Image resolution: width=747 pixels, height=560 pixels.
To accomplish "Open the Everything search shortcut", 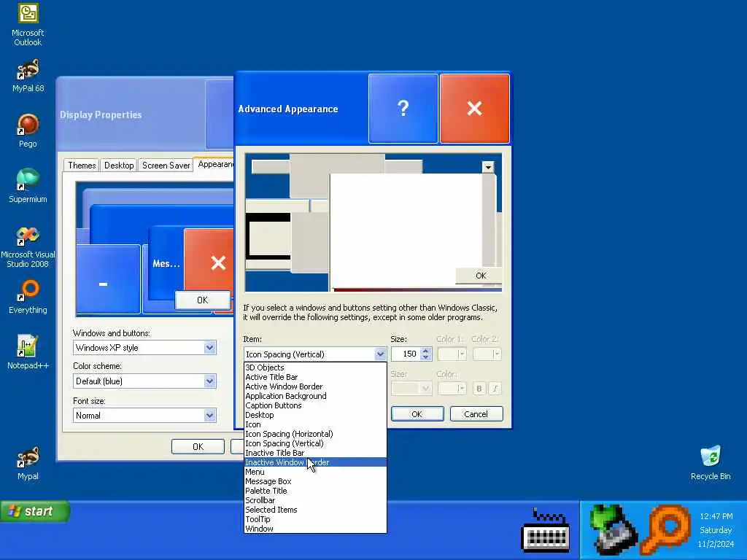I will point(28,297).
